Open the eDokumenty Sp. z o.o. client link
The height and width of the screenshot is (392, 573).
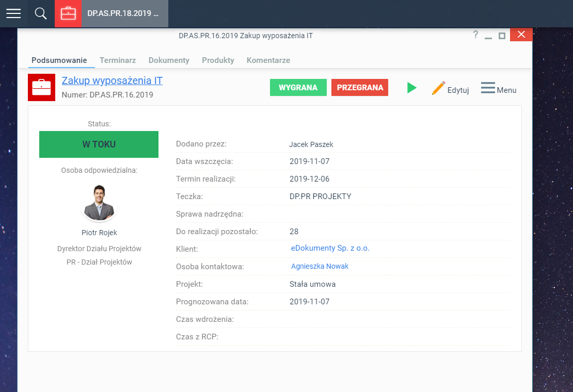pyautogui.click(x=330, y=248)
